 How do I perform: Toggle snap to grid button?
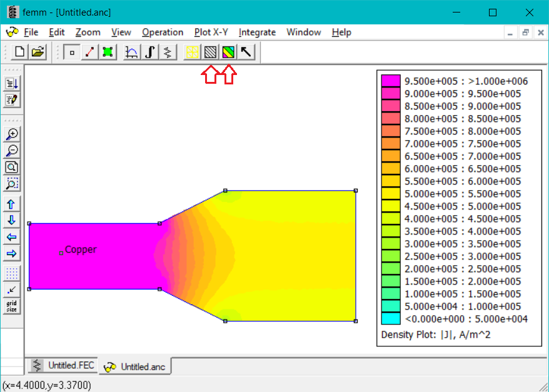[12, 289]
